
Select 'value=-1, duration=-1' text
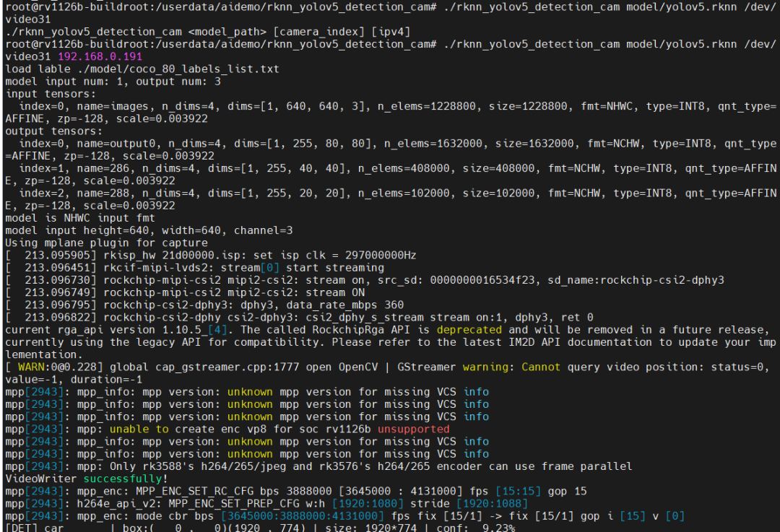point(74,380)
